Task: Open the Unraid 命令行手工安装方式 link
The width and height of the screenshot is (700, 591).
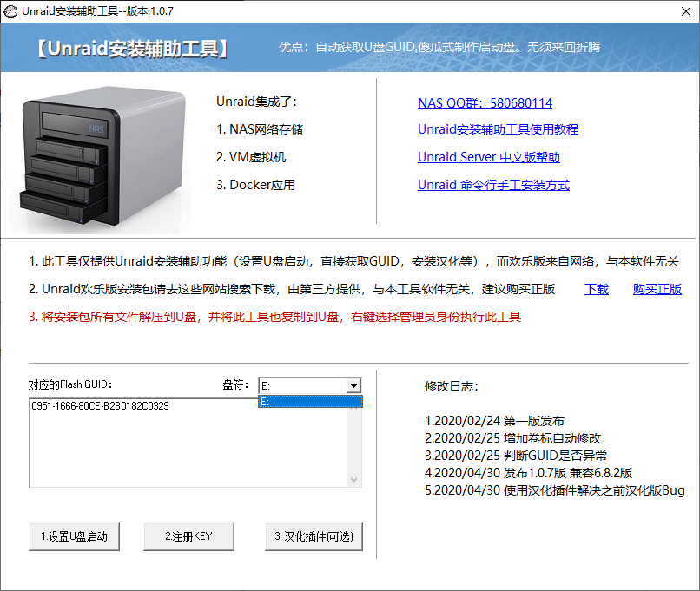Action: (x=493, y=184)
